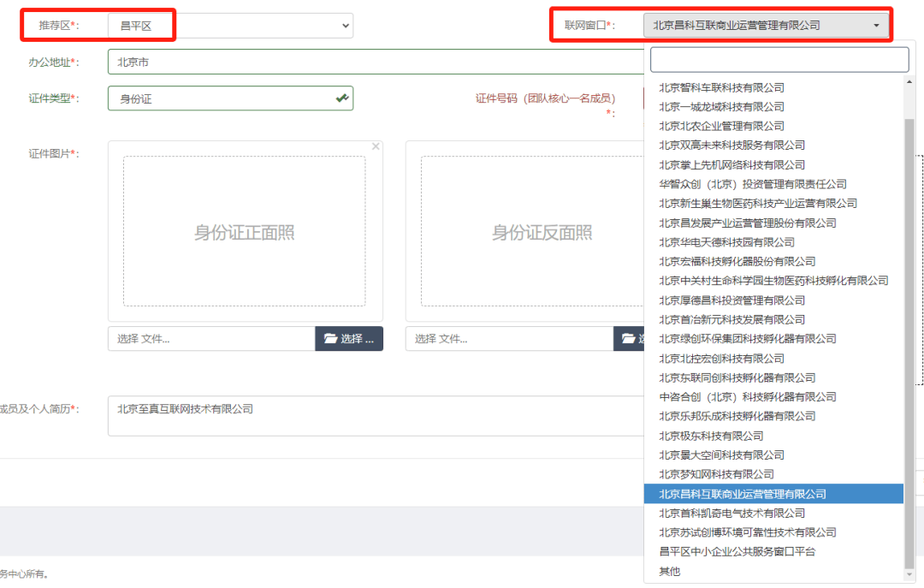Select 北京北控宏创科技有限公司 option

click(773, 359)
